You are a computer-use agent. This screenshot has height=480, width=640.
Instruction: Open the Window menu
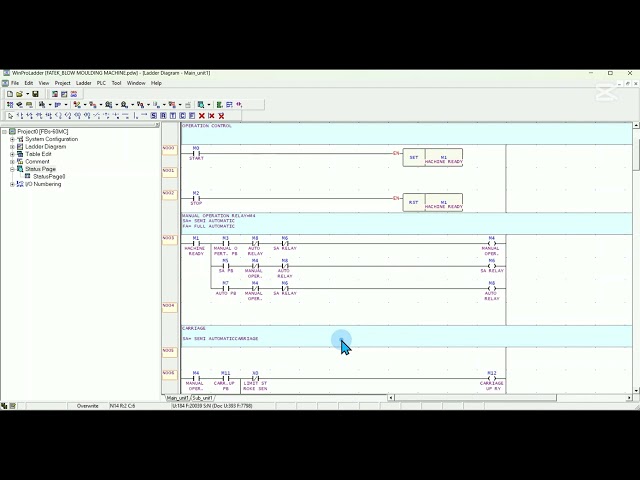(136, 83)
